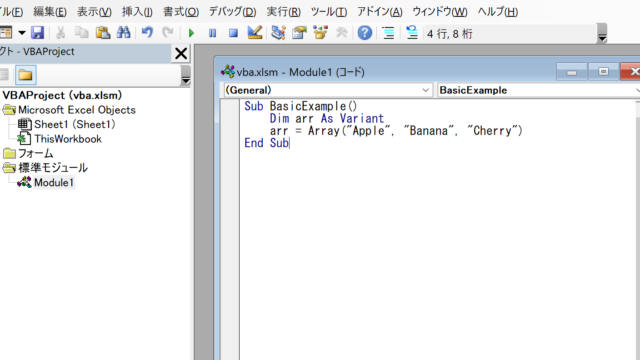Open the デバッグ(D) menu
The image size is (640, 360).
pos(232,12)
